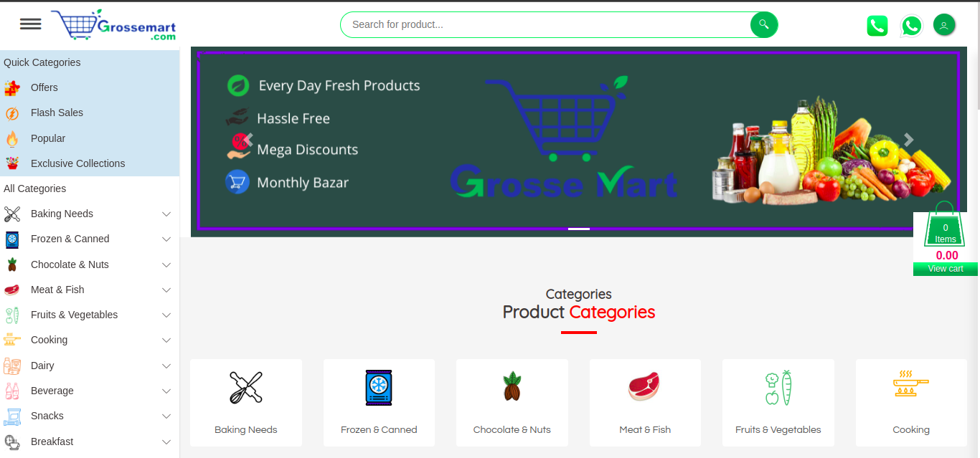Go to next banner slide arrow
980x458 pixels.
(x=908, y=140)
